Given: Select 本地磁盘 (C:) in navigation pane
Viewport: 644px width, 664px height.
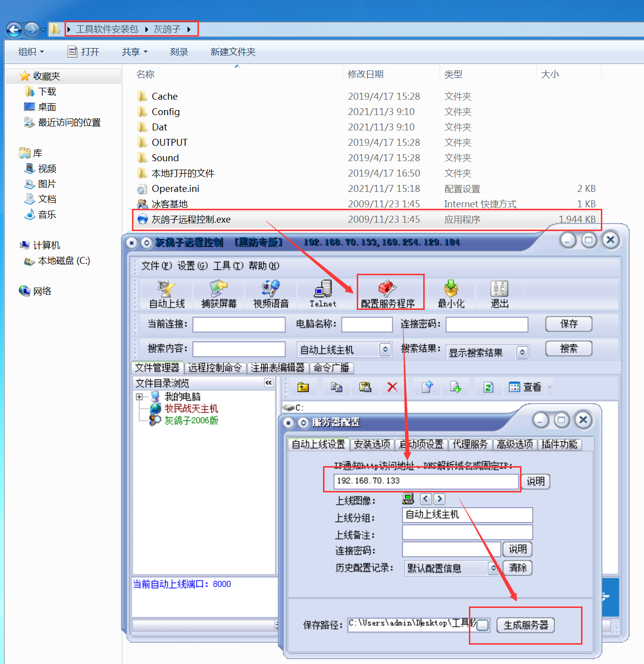Looking at the screenshot, I should 64,261.
